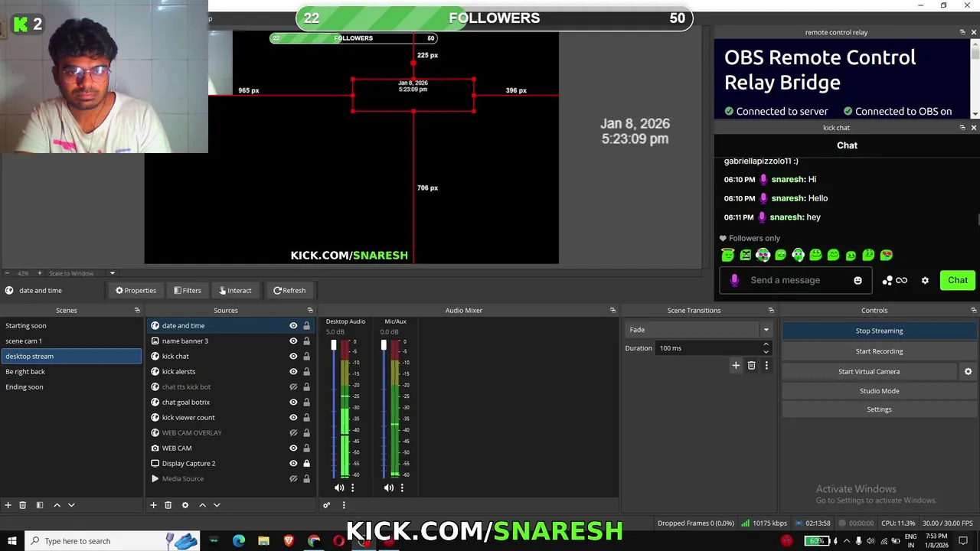
Task: Open Kick chat settings gear
Action: coord(925,280)
